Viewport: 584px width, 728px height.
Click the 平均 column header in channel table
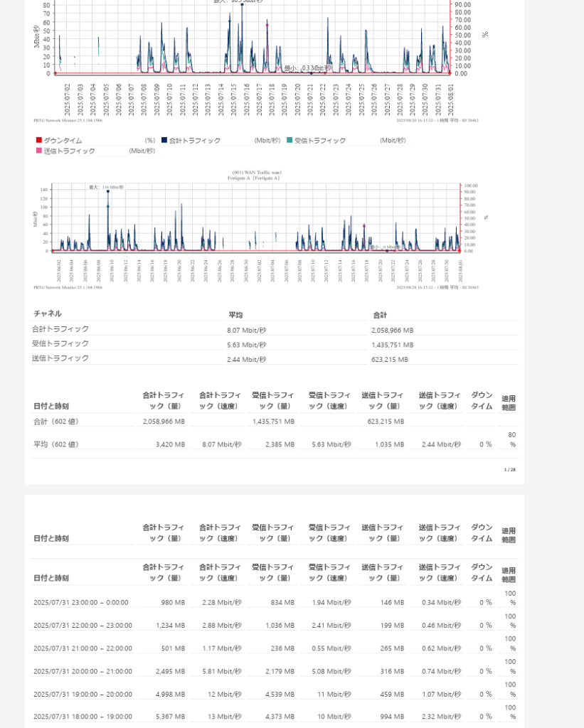coord(235,315)
